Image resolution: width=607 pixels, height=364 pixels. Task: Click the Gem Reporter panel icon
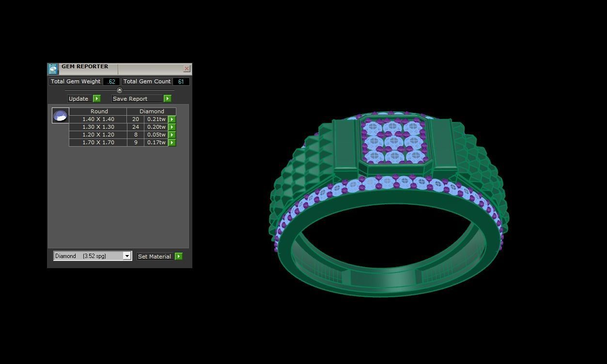[53, 69]
